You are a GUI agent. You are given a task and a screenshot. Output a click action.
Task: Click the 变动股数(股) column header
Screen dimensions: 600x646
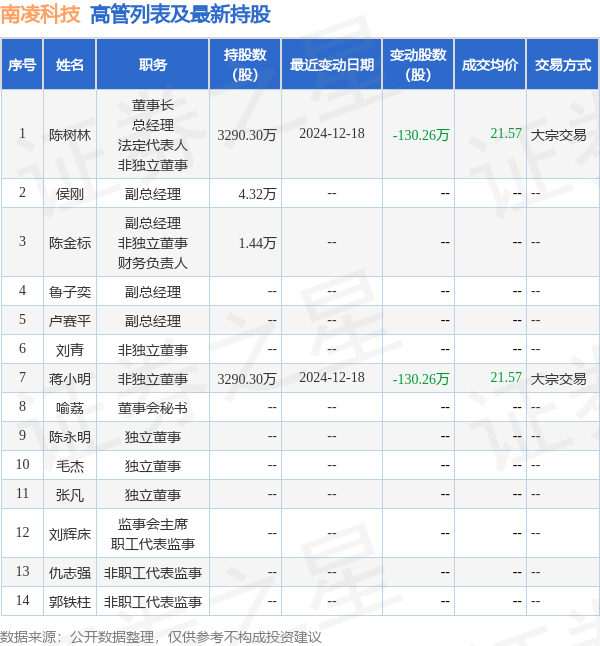[x=418, y=65]
